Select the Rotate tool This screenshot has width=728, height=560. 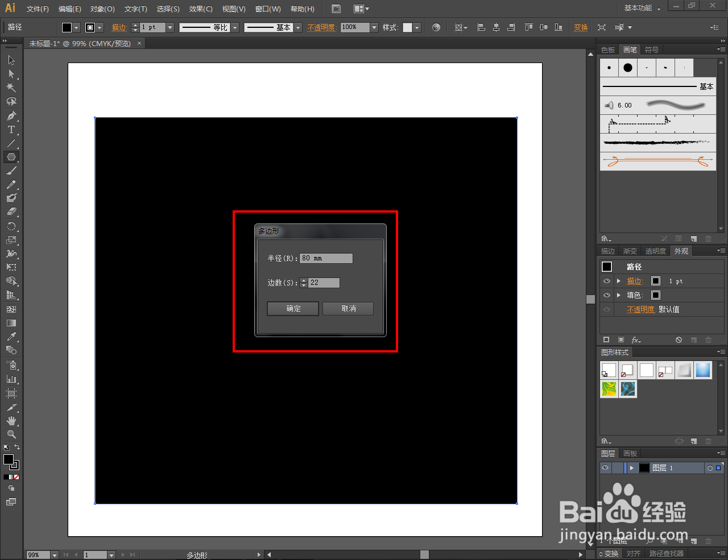coord(11,226)
